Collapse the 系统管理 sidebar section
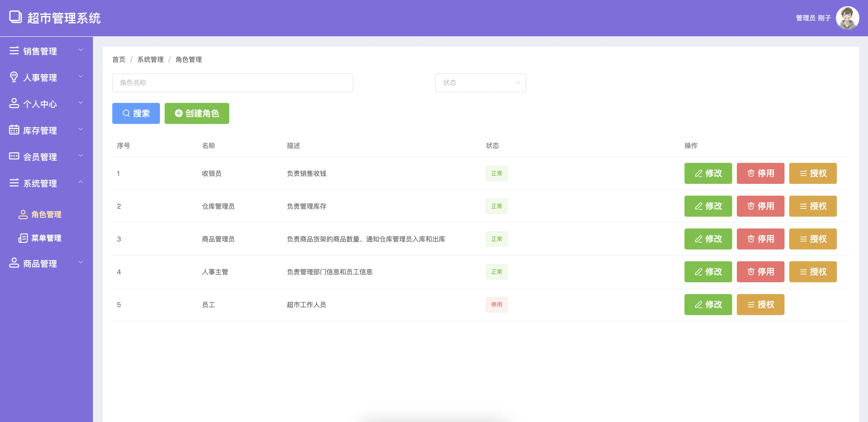 tap(80, 182)
